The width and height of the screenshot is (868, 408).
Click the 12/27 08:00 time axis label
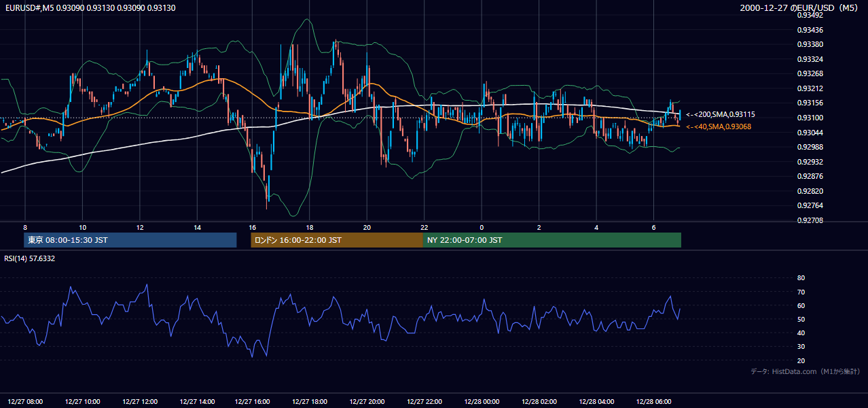(25, 401)
